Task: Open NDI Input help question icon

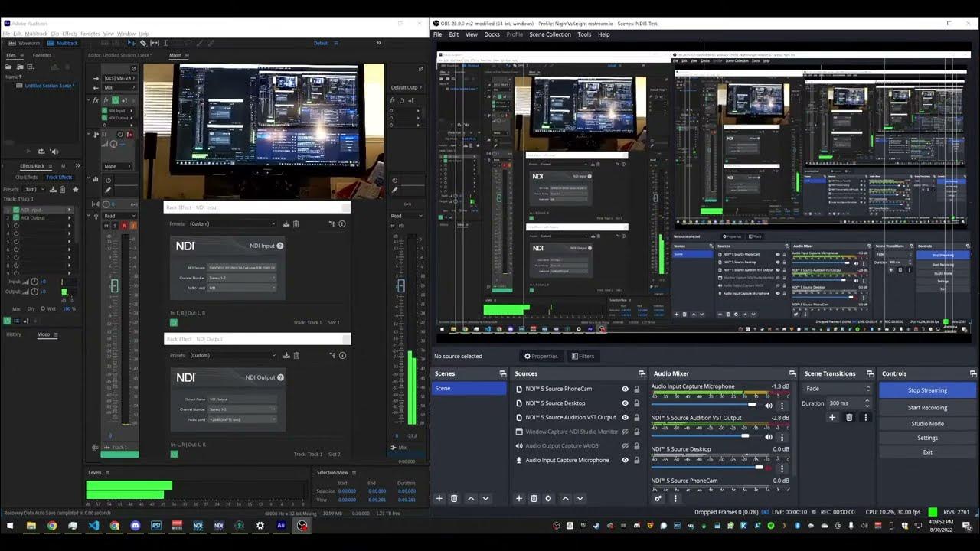Action: [x=280, y=246]
